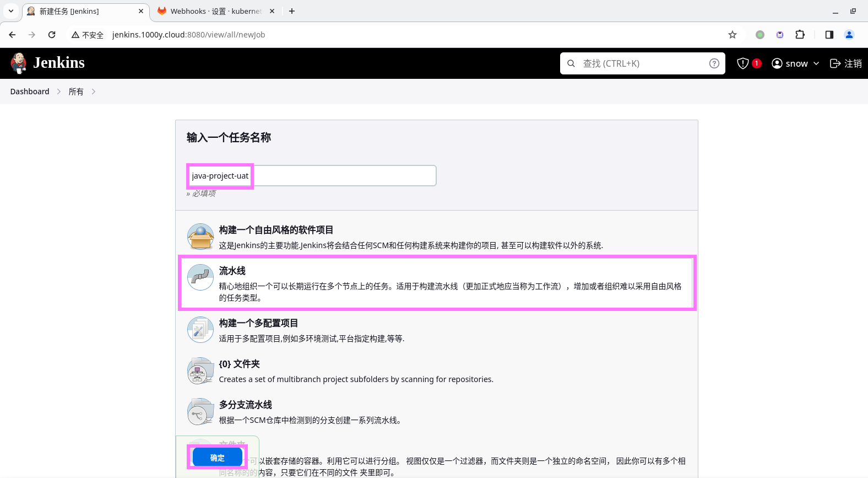This screenshot has height=478, width=868.
Task: Click the green circle extension icon
Action: pos(760,35)
